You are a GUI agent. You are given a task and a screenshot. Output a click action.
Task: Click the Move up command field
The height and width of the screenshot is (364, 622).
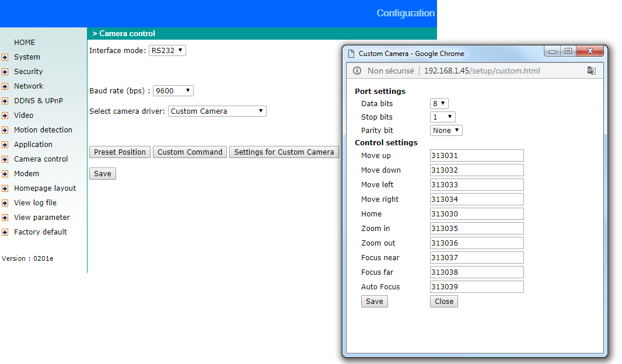click(477, 156)
